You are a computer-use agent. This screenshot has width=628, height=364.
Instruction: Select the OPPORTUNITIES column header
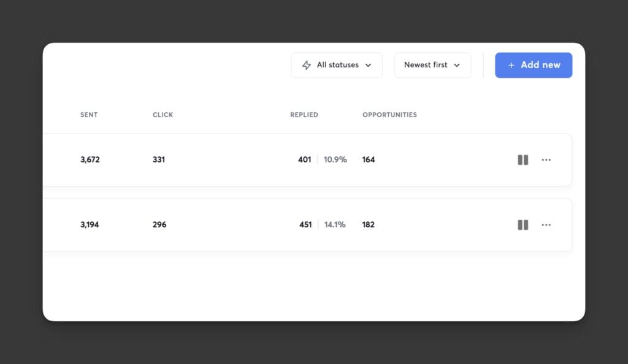[389, 115]
